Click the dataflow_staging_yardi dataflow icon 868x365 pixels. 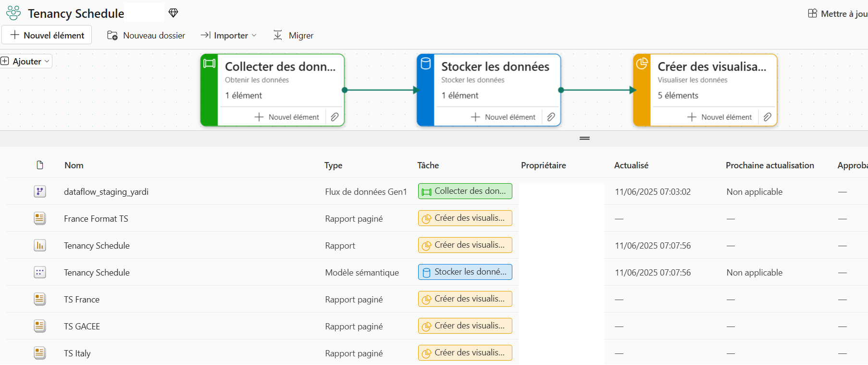click(40, 191)
